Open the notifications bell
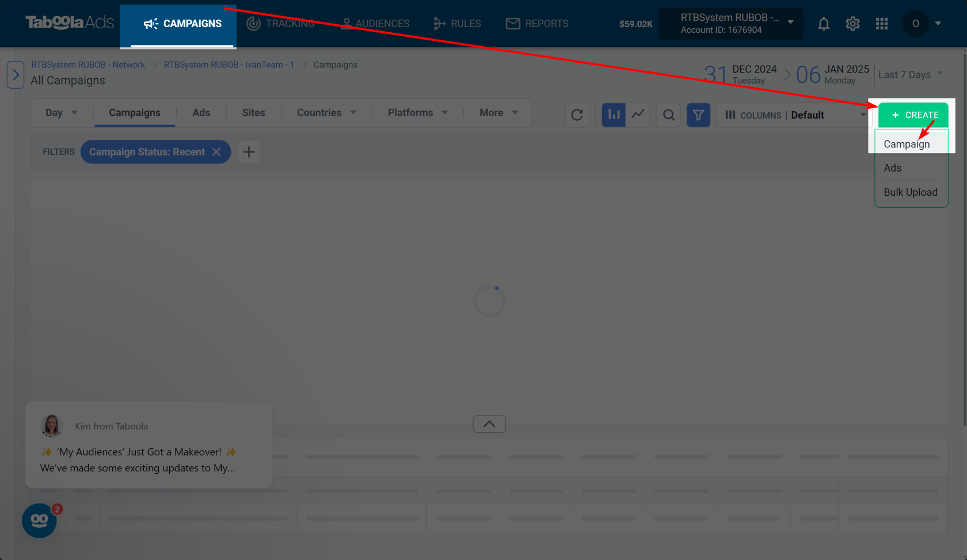 pyautogui.click(x=824, y=24)
